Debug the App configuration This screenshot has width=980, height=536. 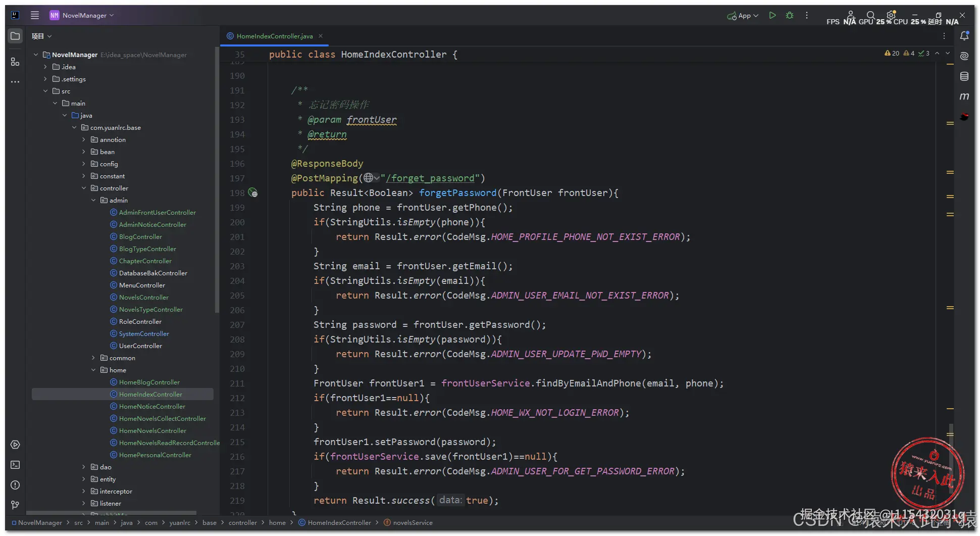pyautogui.click(x=790, y=15)
